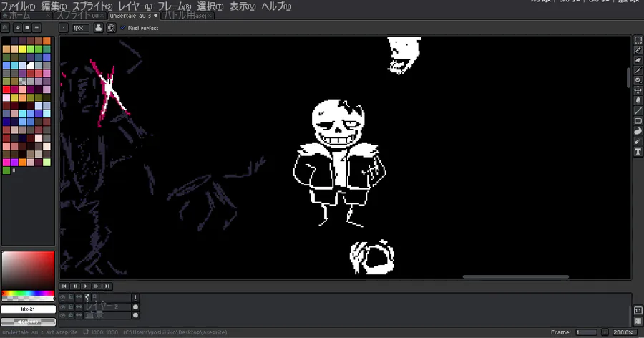Image resolution: width=644 pixels, height=338 pixels.
Task: Open the 選択 menu
Action: (210, 6)
